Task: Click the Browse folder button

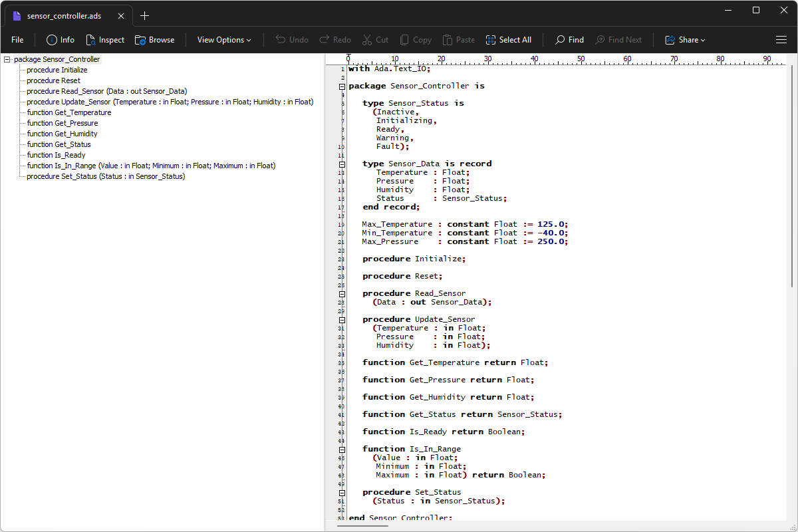Action: click(x=155, y=40)
